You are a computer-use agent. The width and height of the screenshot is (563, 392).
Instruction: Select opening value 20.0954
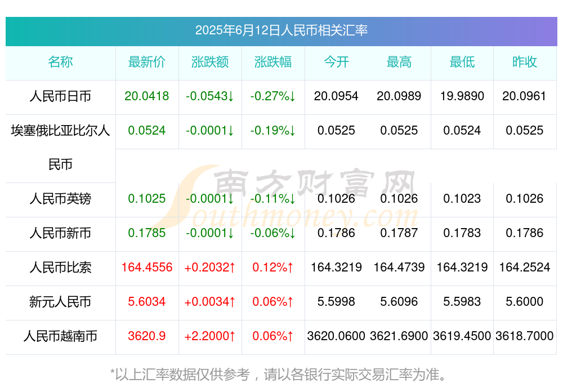pos(336,96)
